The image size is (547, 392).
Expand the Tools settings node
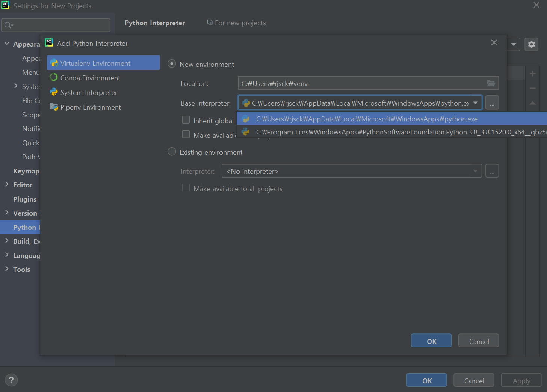pyautogui.click(x=7, y=269)
